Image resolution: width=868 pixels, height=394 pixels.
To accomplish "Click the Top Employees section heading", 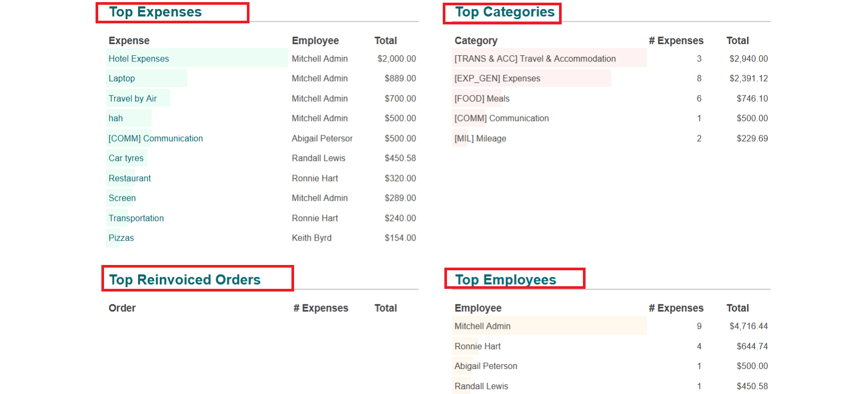I will [x=505, y=279].
